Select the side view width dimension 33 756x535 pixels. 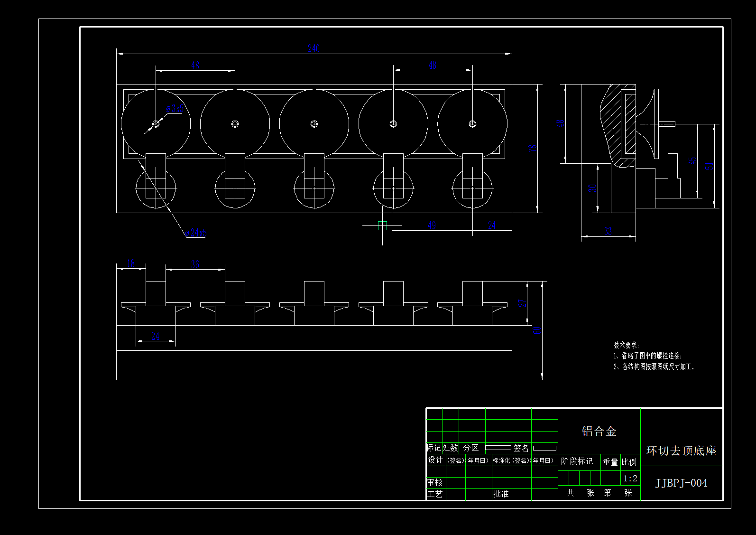click(608, 231)
